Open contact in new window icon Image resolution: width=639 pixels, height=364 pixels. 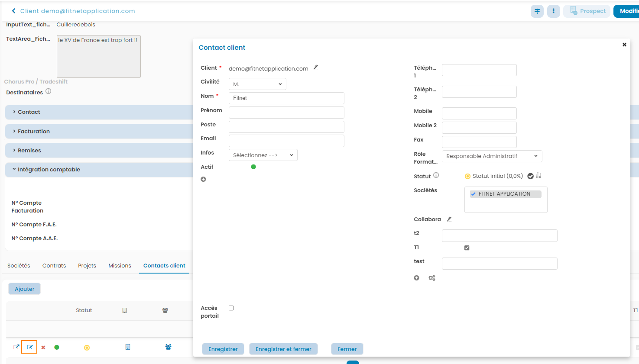pos(16,347)
